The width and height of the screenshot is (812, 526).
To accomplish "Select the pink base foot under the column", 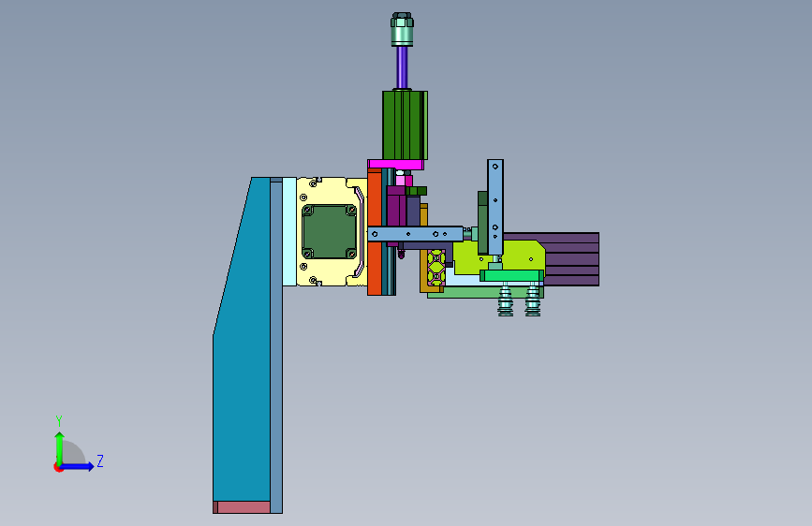I will click(x=242, y=507).
